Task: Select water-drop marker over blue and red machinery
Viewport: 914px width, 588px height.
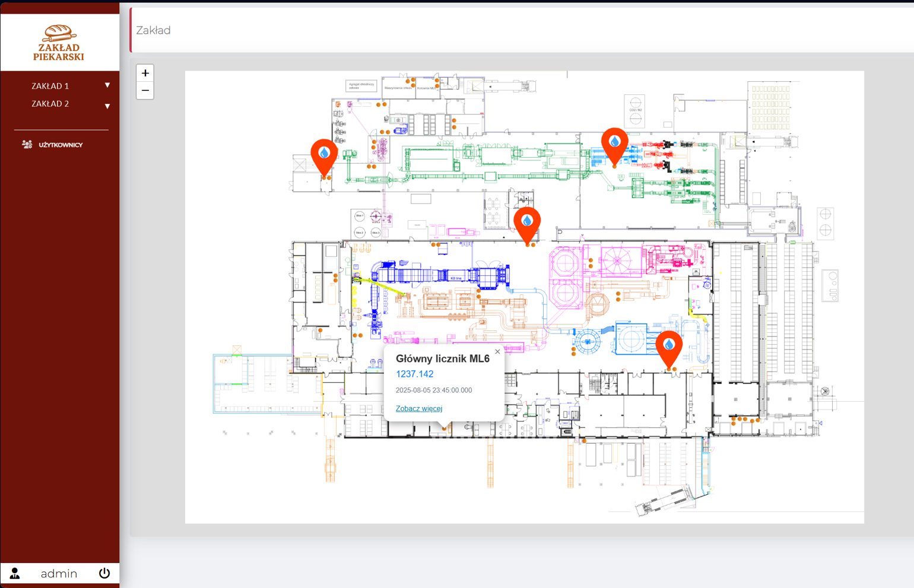Action: [614, 144]
